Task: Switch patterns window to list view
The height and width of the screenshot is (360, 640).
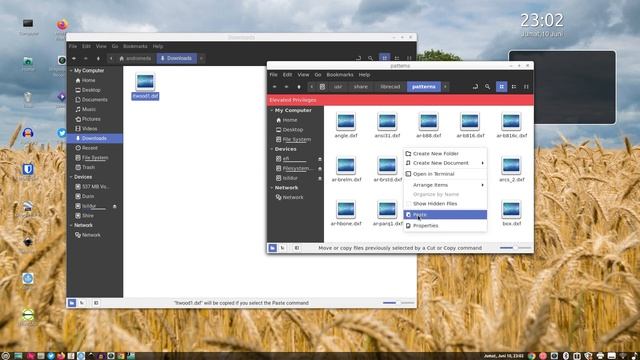Action: coord(514,87)
